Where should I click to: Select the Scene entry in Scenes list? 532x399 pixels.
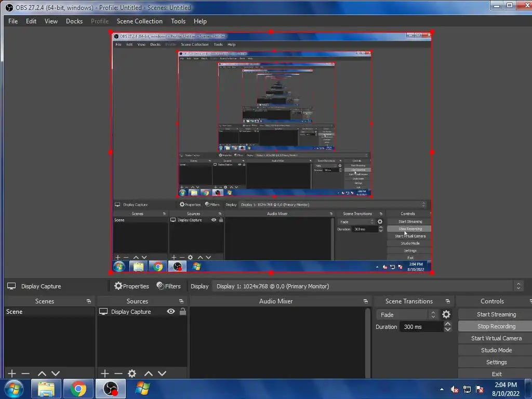tap(49, 312)
